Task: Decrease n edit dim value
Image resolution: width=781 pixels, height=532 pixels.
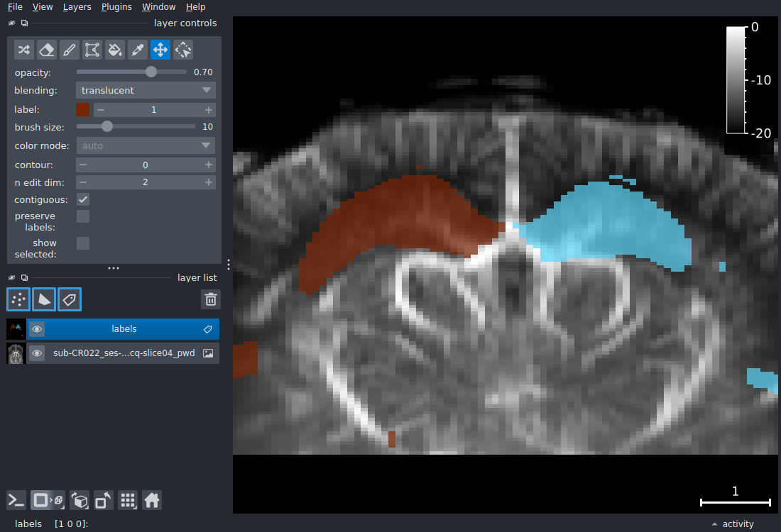Action: point(83,182)
